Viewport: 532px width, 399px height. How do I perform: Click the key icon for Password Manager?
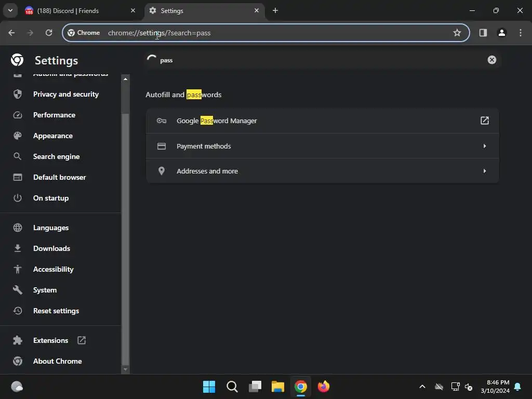point(162,121)
